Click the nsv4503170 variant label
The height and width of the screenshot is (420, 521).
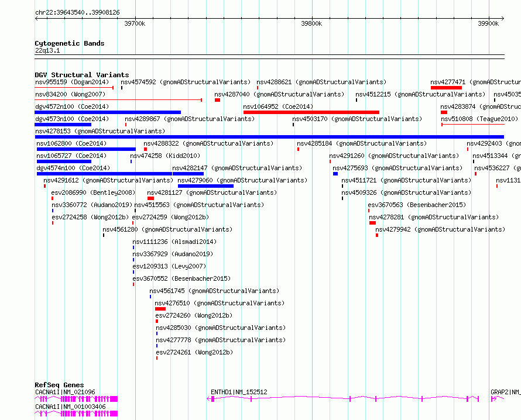click(357, 119)
